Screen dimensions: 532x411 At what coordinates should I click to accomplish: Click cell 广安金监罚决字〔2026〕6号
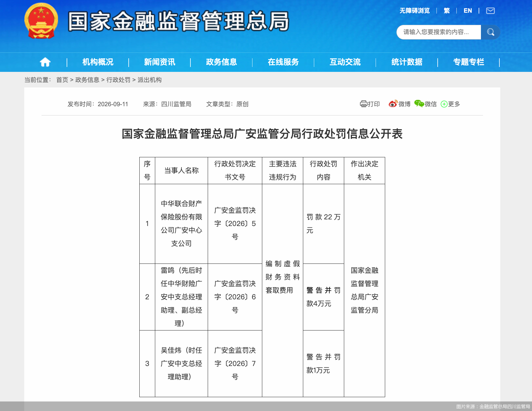235,297
